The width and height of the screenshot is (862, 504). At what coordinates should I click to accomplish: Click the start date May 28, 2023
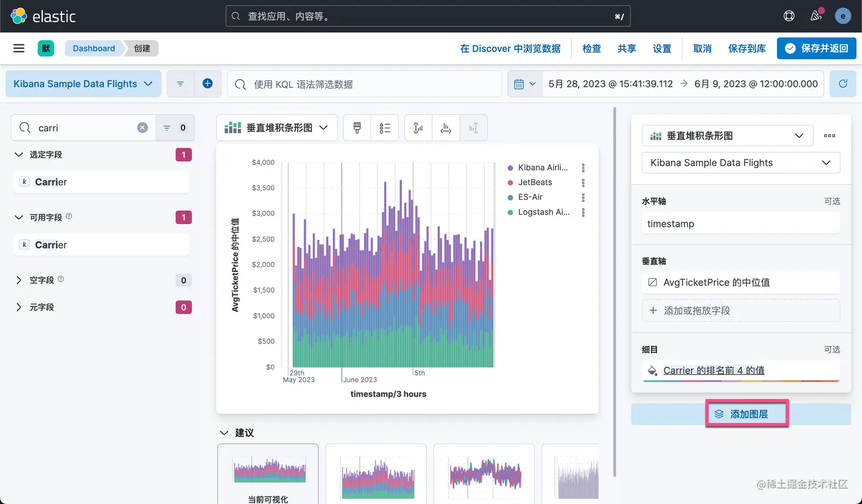(x=611, y=84)
